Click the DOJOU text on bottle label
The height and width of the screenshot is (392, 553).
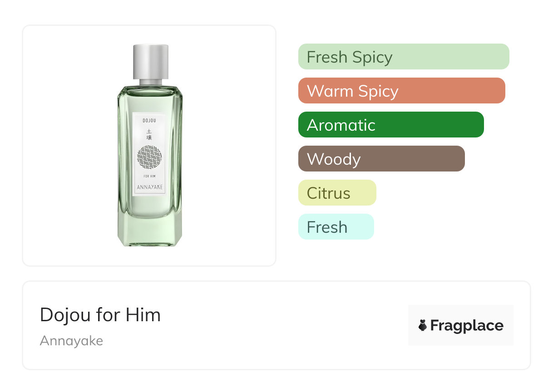tap(149, 121)
